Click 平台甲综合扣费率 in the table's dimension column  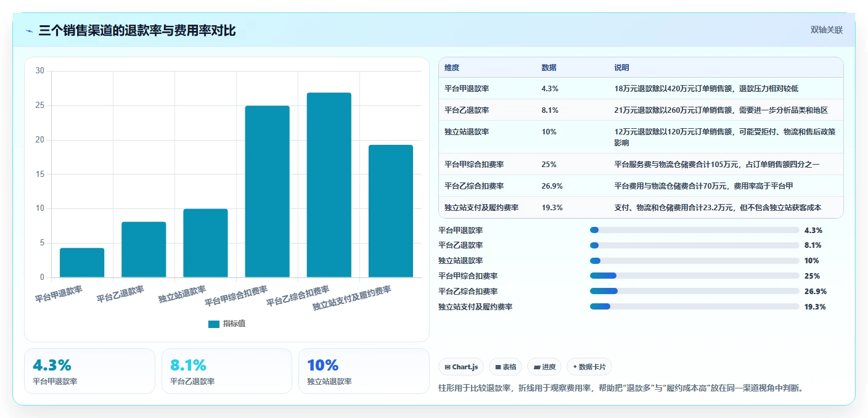pos(474,165)
